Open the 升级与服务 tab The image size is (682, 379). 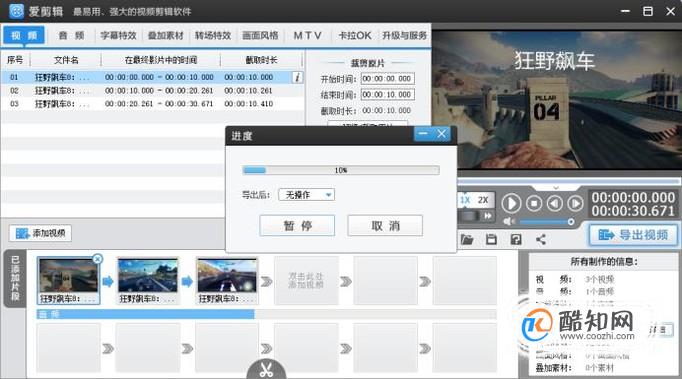[x=405, y=35]
